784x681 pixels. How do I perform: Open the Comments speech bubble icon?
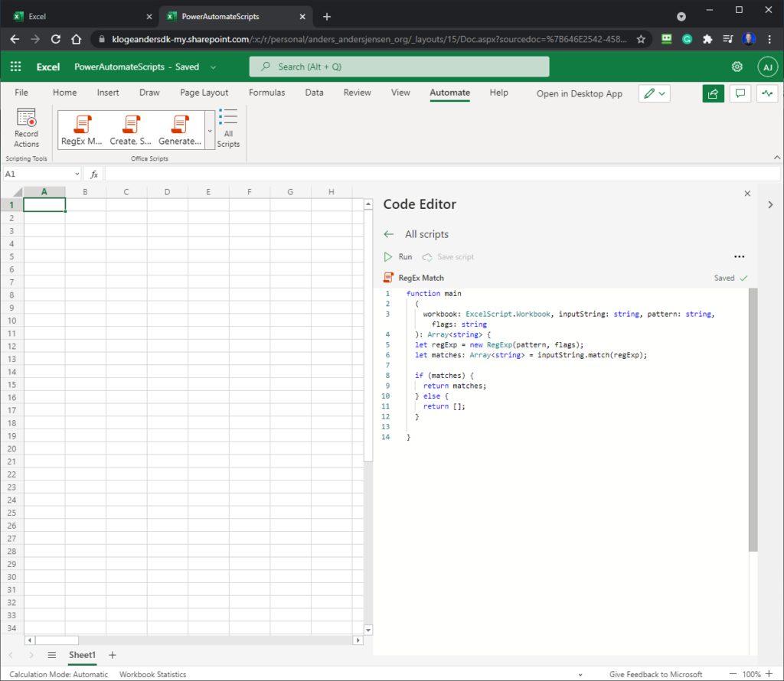(740, 93)
